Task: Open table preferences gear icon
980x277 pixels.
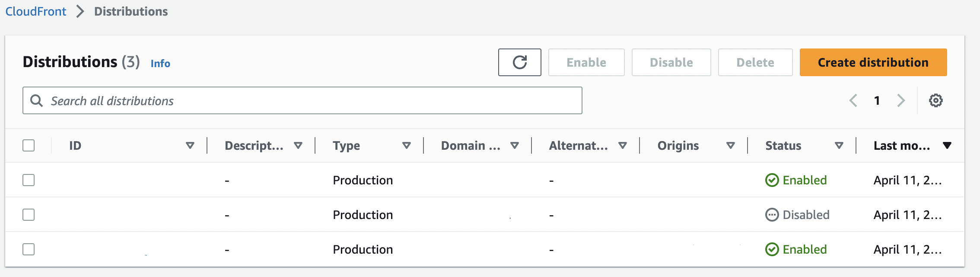Action: coord(935,101)
